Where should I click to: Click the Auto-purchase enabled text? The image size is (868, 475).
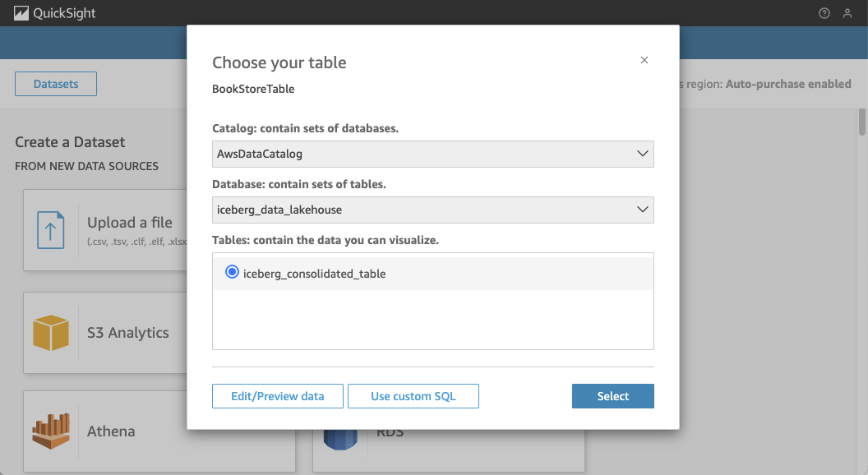(x=788, y=84)
